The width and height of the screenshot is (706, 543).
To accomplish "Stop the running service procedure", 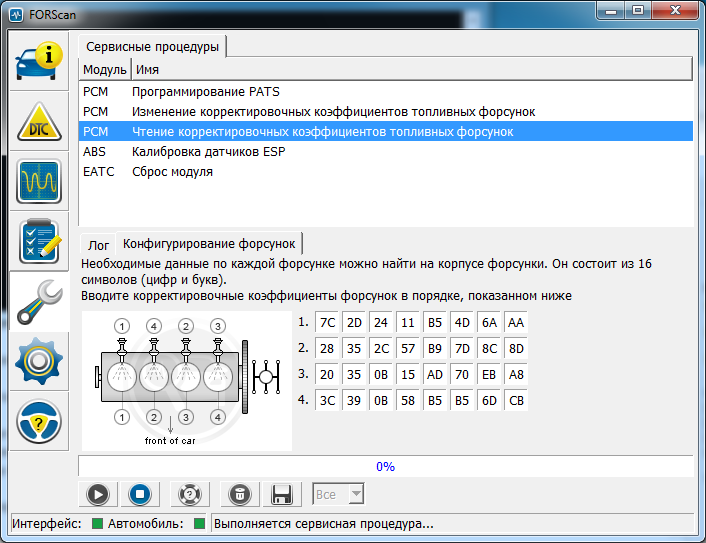I will [140, 494].
